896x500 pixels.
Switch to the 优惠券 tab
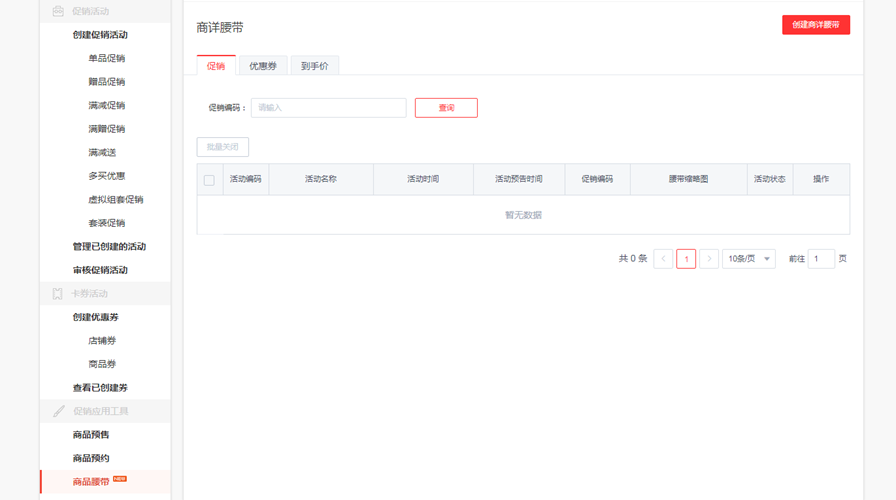click(263, 66)
